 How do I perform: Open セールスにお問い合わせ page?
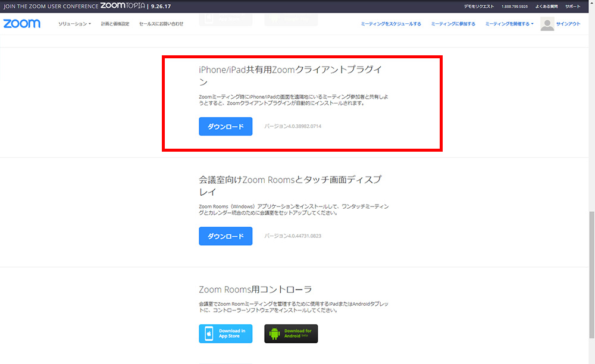pos(161,24)
